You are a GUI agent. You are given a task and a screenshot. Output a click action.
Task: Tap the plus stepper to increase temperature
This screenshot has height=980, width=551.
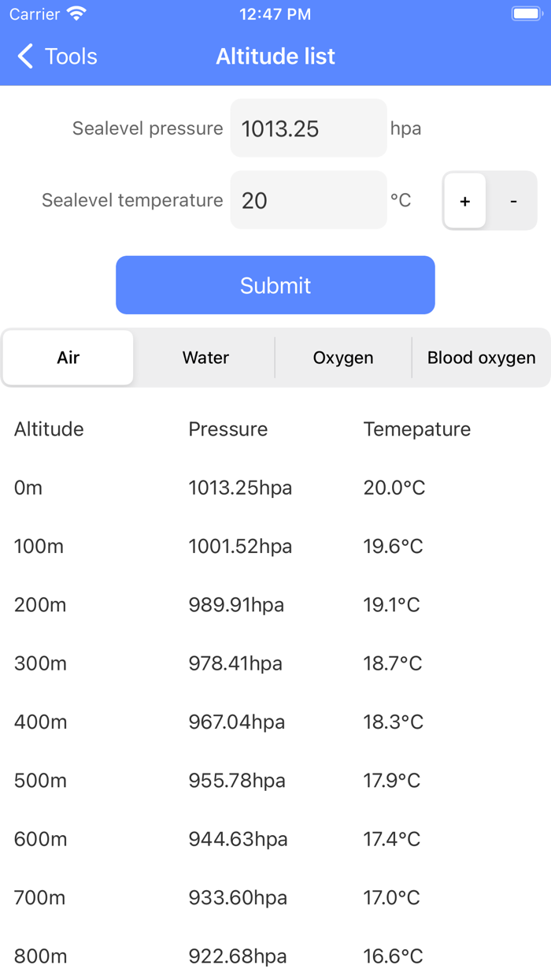pyautogui.click(x=465, y=200)
